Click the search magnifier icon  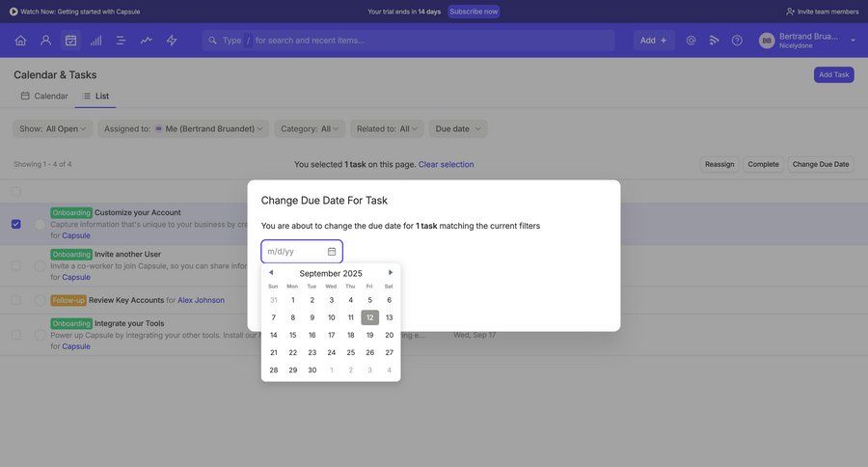(212, 41)
